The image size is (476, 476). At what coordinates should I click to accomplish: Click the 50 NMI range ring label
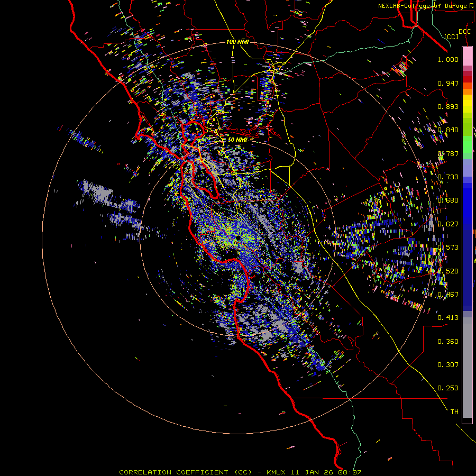237,140
